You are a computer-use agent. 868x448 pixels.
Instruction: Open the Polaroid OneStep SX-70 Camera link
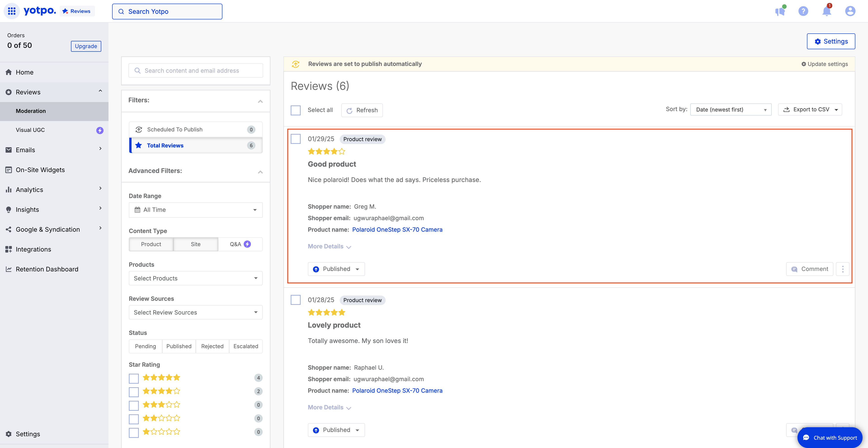[x=397, y=229]
